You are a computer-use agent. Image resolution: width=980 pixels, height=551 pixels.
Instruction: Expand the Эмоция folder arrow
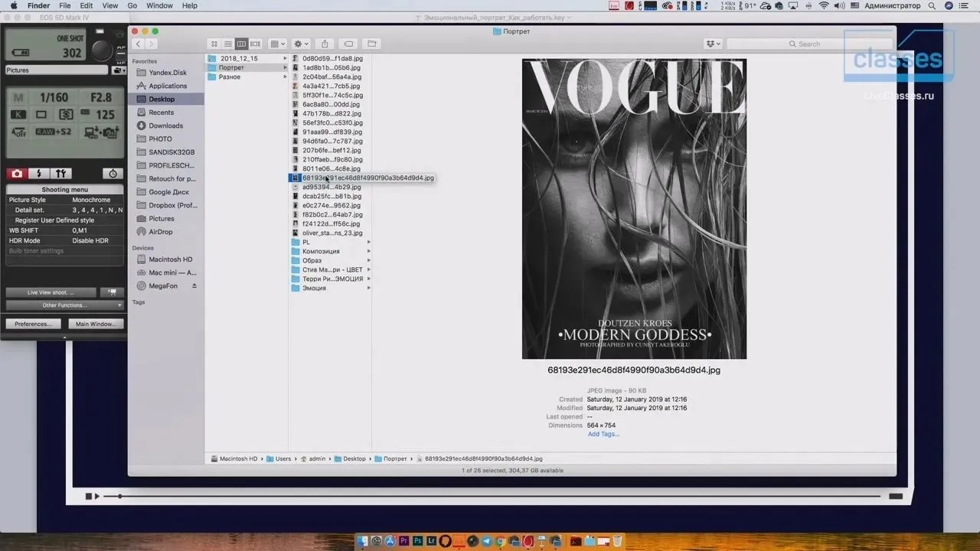pyautogui.click(x=368, y=288)
